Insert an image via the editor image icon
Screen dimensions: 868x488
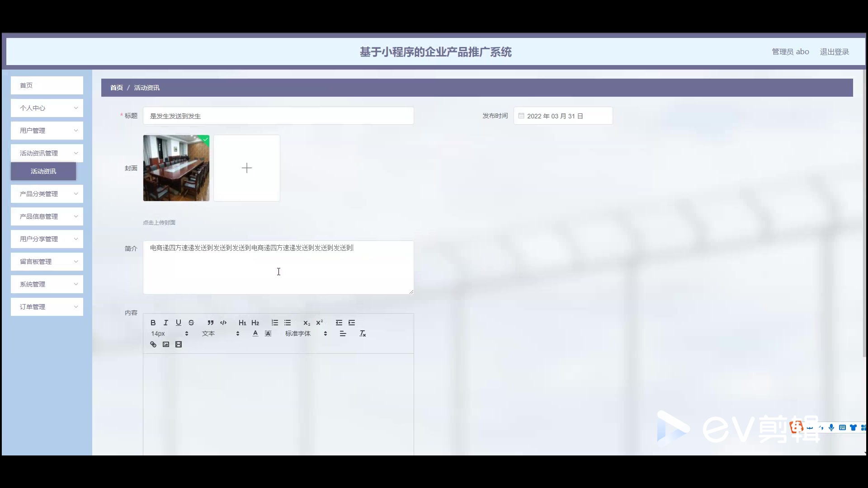click(x=166, y=344)
